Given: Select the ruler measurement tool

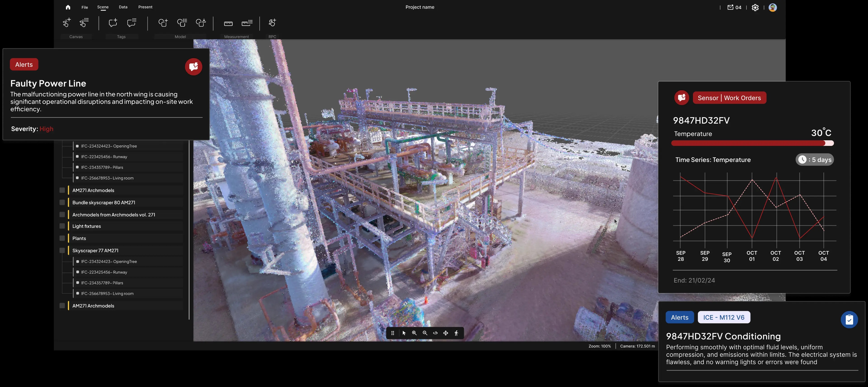Looking at the screenshot, I should point(228,23).
